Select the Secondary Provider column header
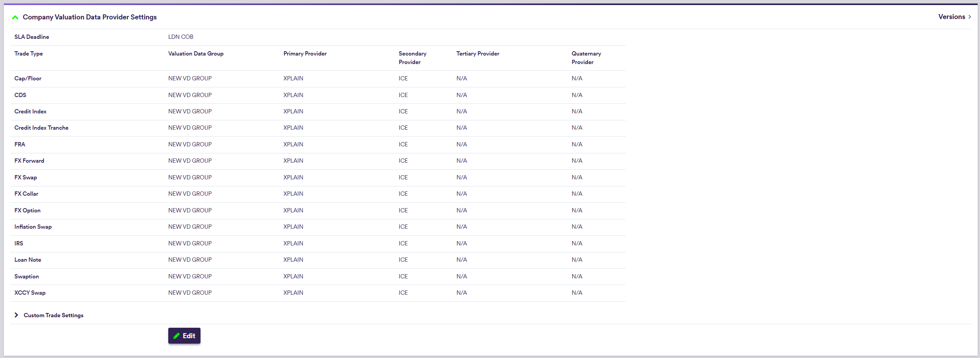 point(412,57)
